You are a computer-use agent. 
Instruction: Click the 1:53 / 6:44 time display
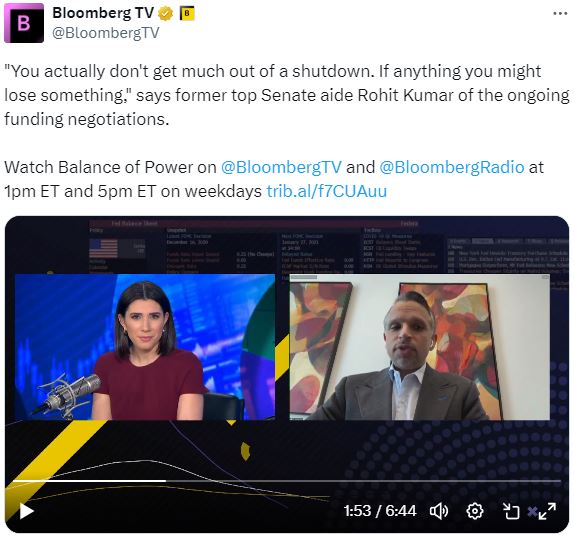(380, 511)
